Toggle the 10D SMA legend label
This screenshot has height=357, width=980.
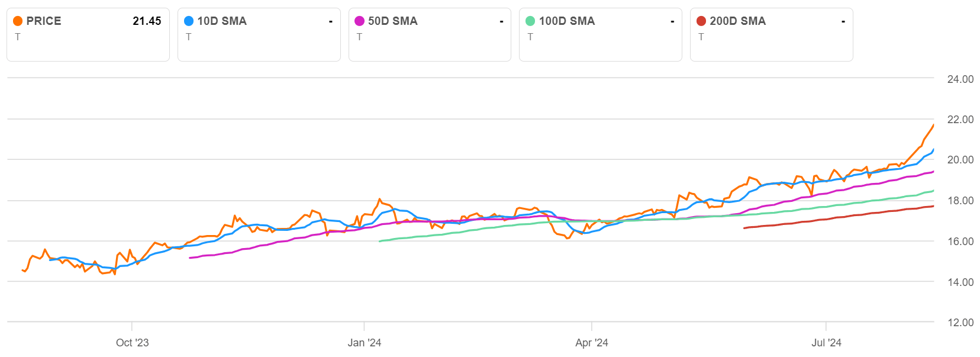tap(222, 21)
